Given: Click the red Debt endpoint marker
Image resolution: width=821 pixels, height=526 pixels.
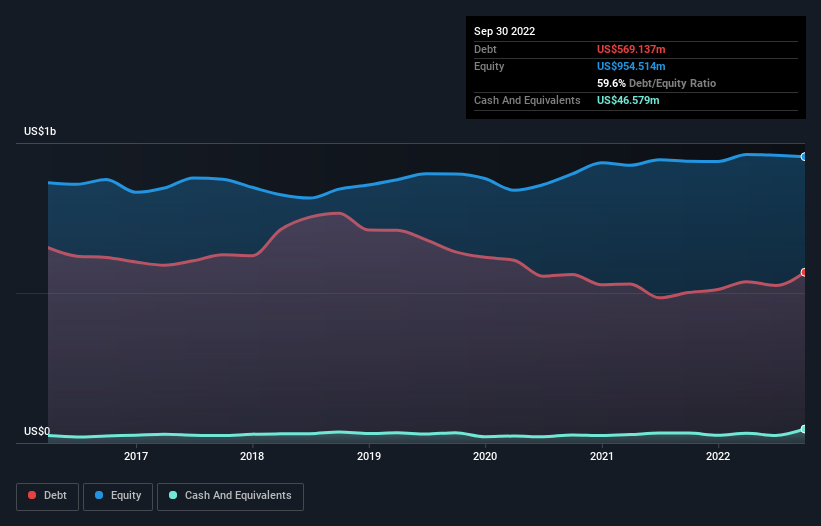Looking at the screenshot, I should [x=804, y=273].
